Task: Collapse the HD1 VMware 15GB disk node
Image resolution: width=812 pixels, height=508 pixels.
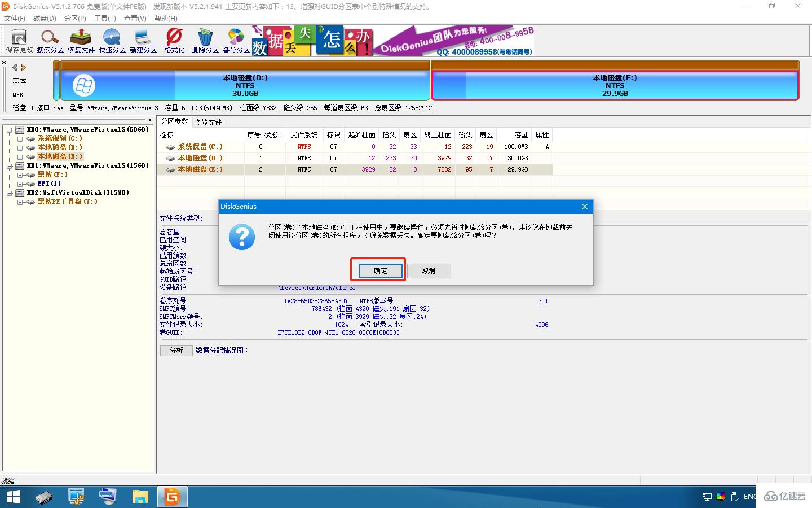Action: point(10,166)
